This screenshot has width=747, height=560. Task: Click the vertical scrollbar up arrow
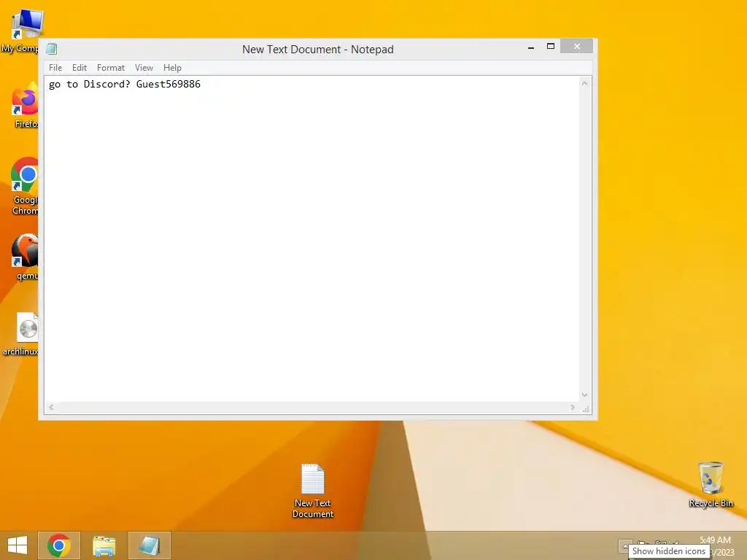tap(585, 83)
